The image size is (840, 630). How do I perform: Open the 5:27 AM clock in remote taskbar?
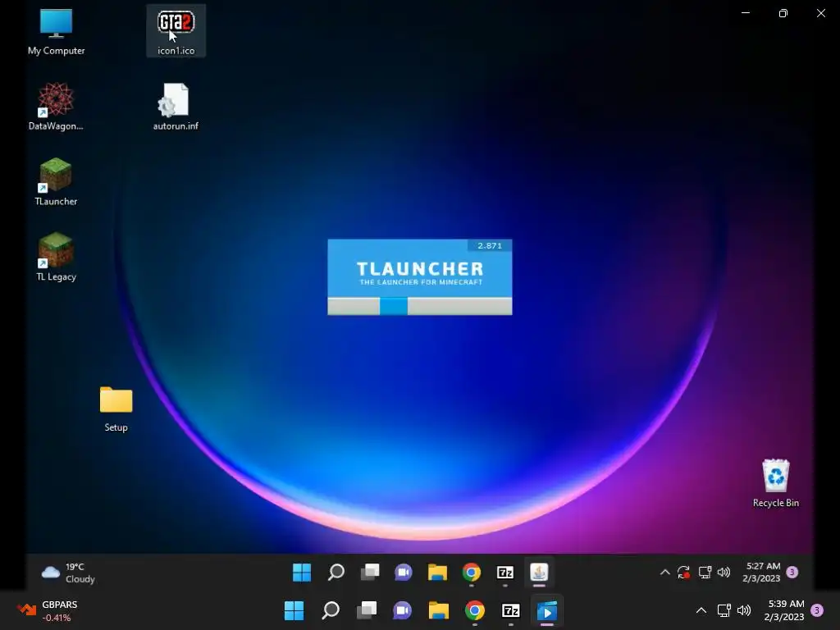(762, 572)
